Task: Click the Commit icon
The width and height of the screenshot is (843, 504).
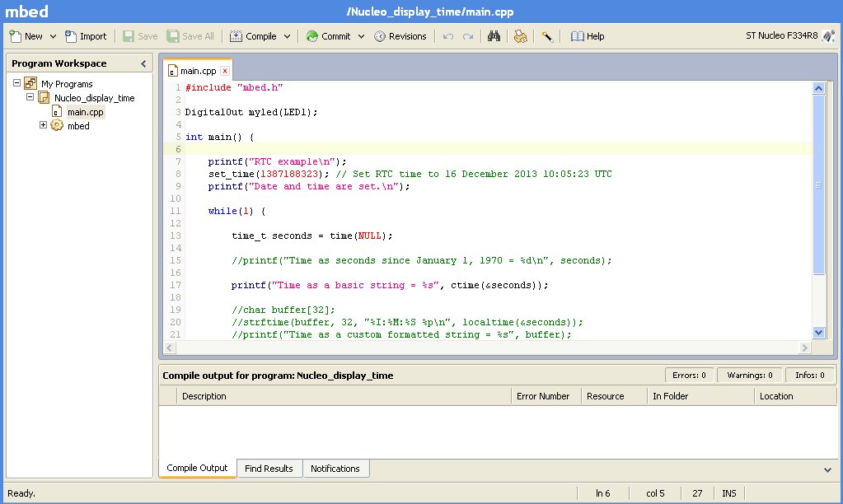Action: [311, 36]
